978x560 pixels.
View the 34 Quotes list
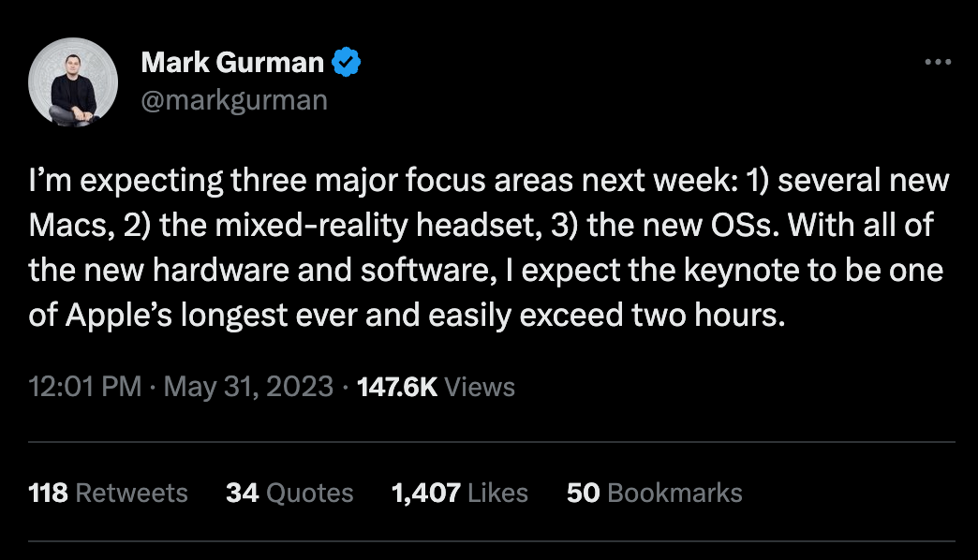pyautogui.click(x=242, y=493)
